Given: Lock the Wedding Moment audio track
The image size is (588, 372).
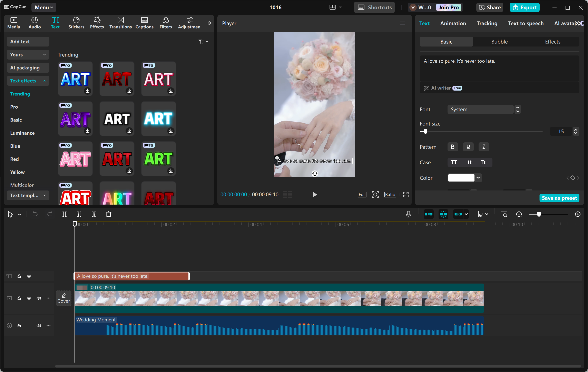Looking at the screenshot, I should [x=19, y=325].
